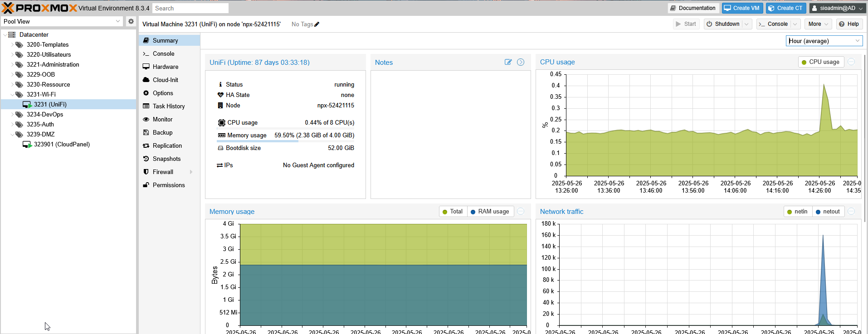This screenshot has width=868, height=334.
Task: Toggle the netout series in Network traffic
Action: click(x=828, y=212)
